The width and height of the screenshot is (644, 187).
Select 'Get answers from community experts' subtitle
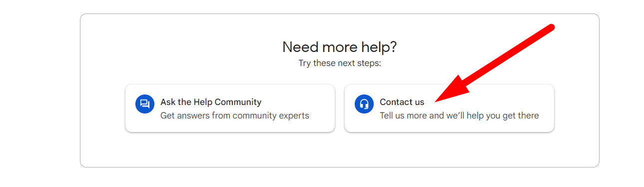(235, 115)
